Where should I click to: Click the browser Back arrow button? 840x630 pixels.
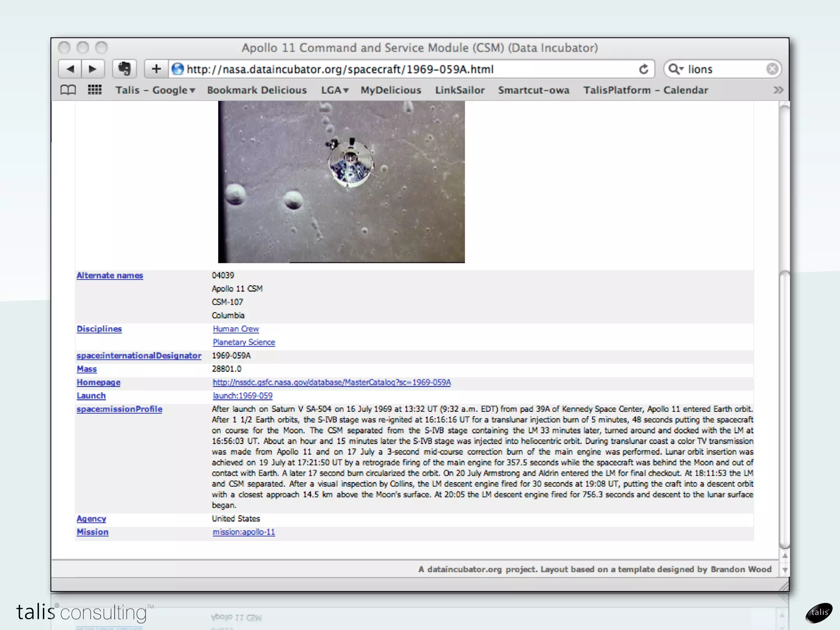coord(70,69)
